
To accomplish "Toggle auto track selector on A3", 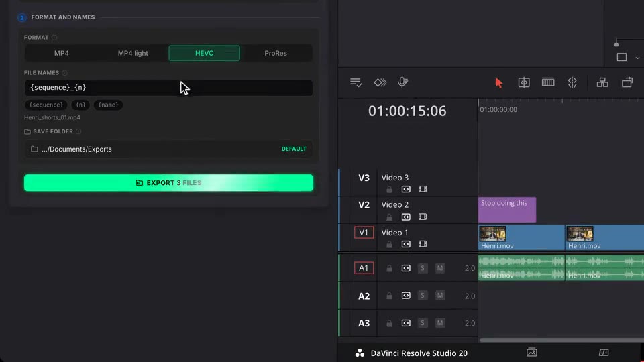I will click(x=406, y=323).
